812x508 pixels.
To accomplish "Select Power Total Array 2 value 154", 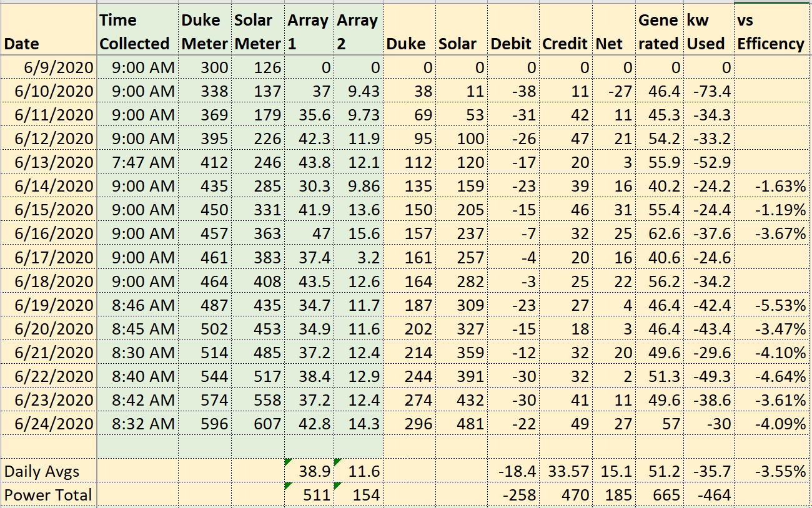I will tap(359, 494).
